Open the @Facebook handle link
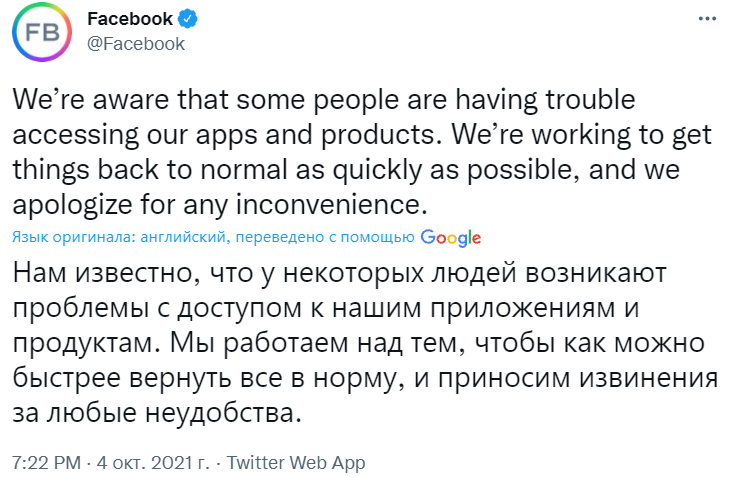Screen dimensions: 729x477 136,43
